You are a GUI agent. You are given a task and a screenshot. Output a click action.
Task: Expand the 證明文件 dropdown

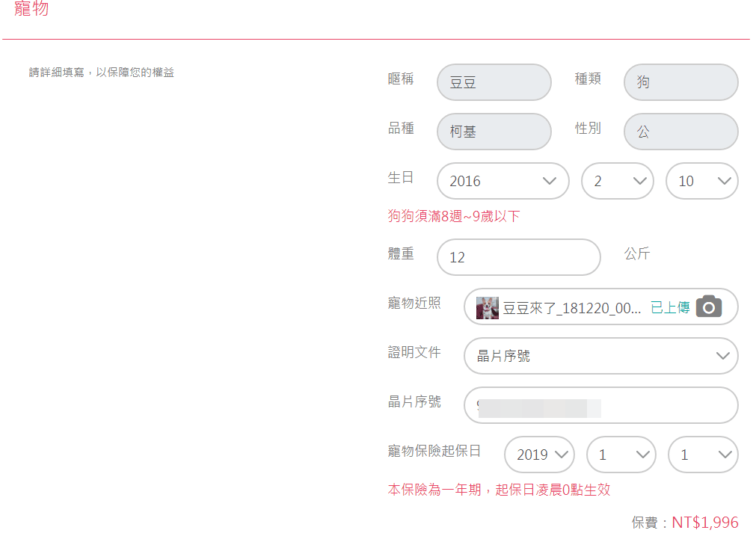[x=600, y=356]
